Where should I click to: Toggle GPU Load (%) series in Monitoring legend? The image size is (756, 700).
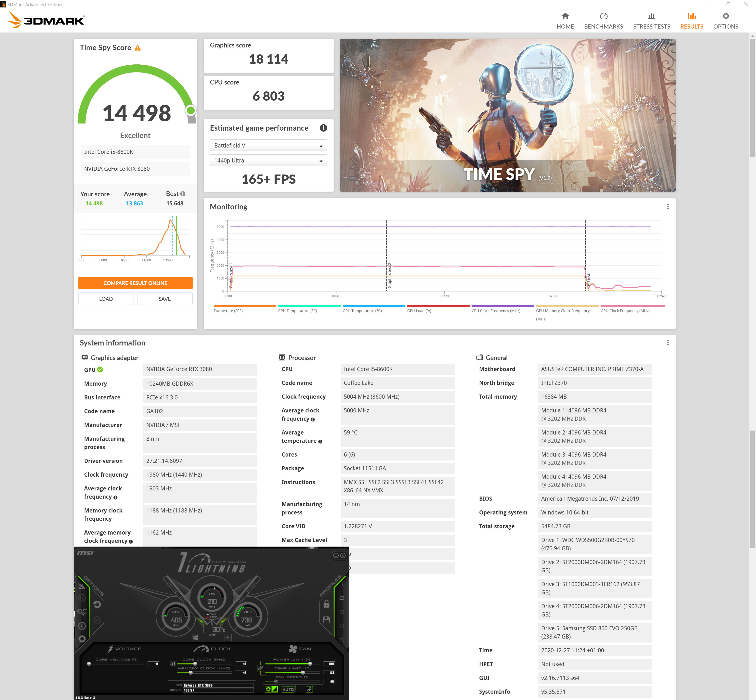tap(438, 308)
